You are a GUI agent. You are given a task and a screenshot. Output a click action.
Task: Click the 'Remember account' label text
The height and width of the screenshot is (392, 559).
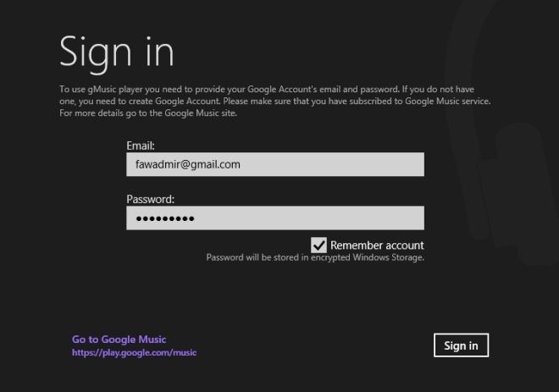click(377, 246)
